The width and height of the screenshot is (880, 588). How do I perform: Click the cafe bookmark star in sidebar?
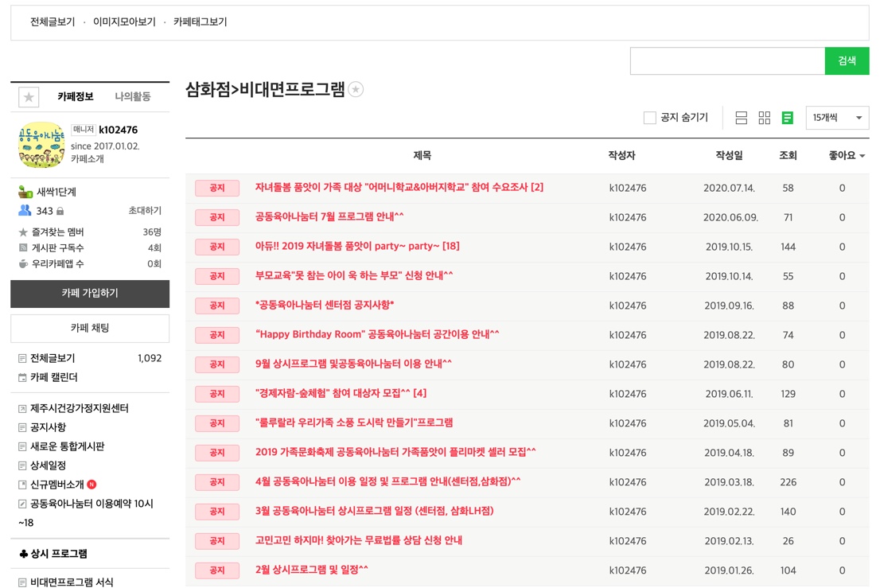point(29,97)
